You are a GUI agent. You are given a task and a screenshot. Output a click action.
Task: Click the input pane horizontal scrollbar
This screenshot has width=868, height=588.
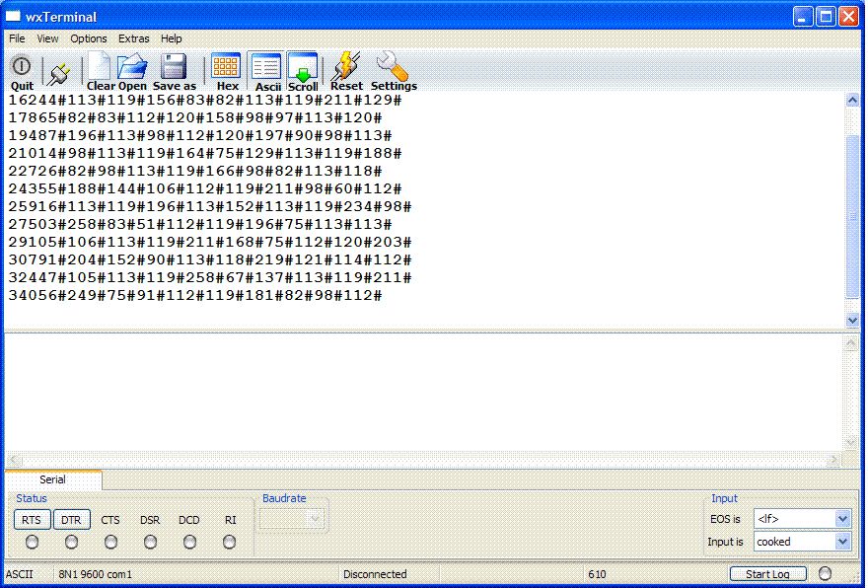(424, 460)
